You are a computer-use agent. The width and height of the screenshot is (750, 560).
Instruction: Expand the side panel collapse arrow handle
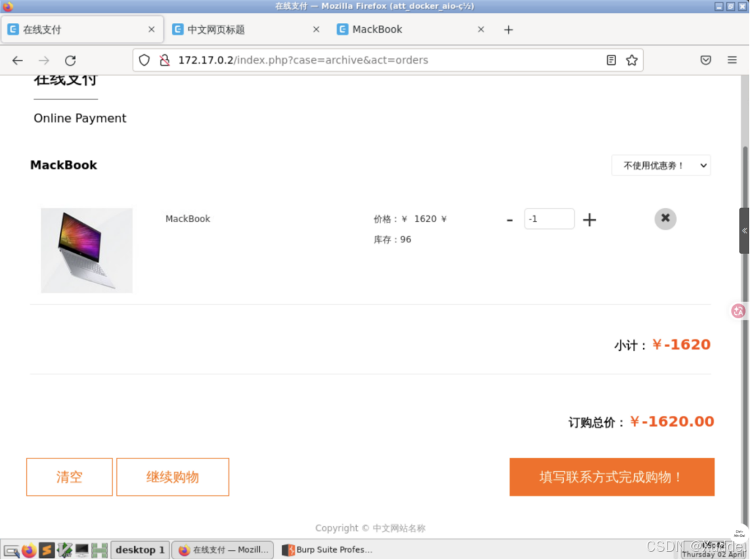[x=745, y=231]
